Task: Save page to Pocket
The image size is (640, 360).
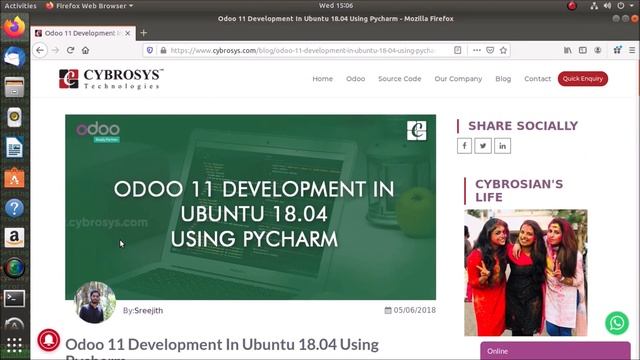Action: coord(490,50)
